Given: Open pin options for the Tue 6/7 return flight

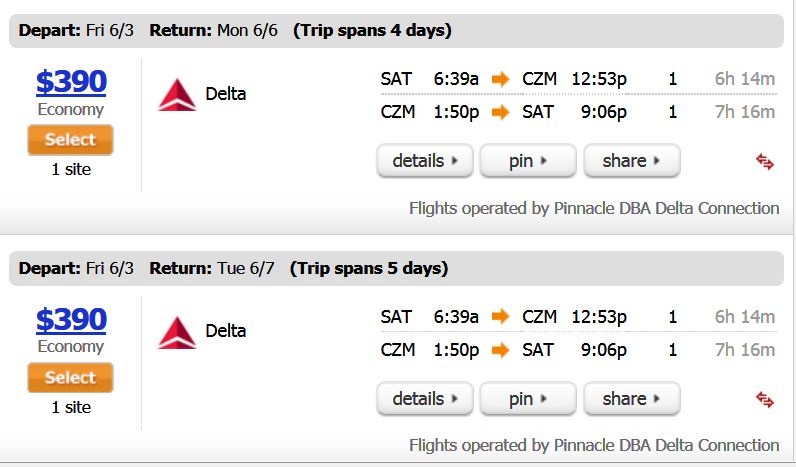Looking at the screenshot, I should click(x=528, y=399).
